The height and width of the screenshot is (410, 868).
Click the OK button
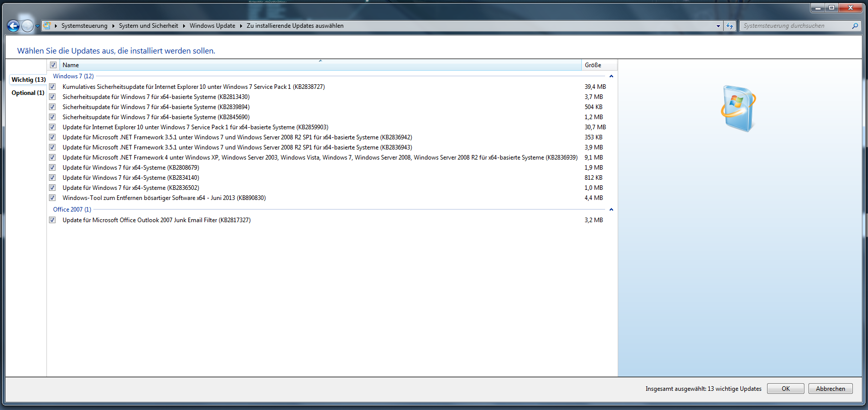click(x=786, y=389)
